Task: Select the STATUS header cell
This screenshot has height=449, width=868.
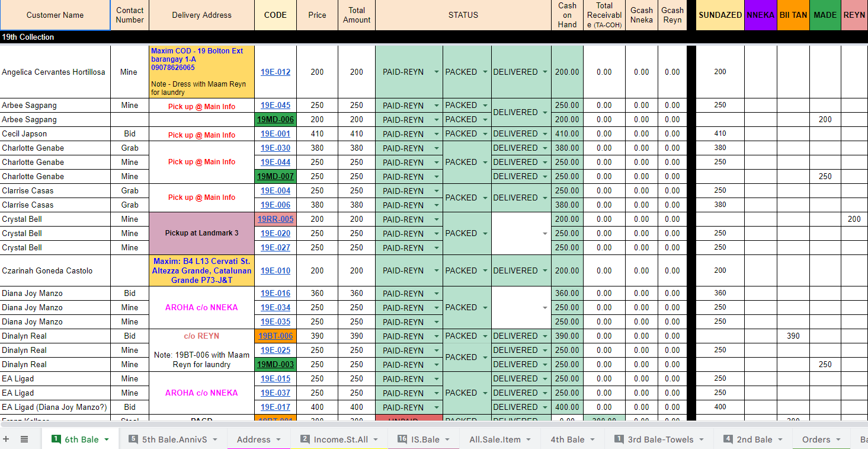Action: [463, 15]
